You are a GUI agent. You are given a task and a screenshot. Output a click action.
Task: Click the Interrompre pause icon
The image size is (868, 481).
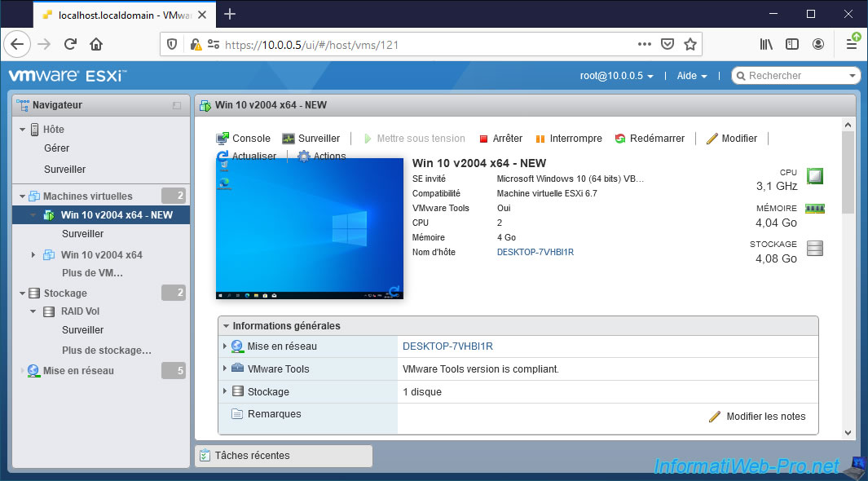[x=540, y=139]
